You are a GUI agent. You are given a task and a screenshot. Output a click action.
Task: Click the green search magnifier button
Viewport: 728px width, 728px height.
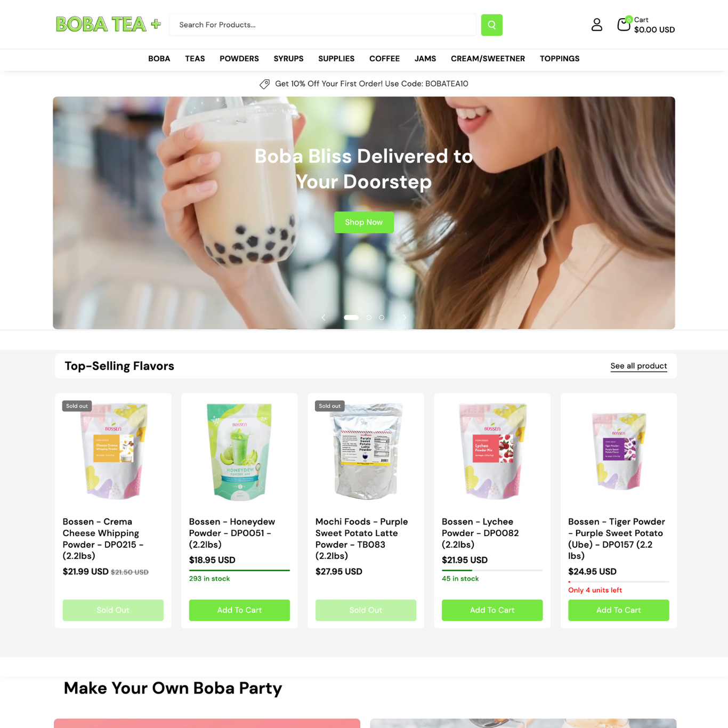pyautogui.click(x=491, y=25)
